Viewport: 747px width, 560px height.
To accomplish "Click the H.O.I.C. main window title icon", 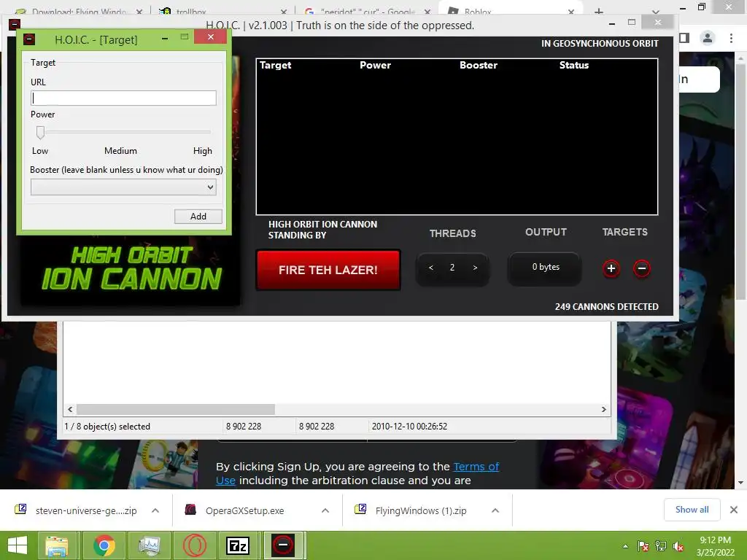I will pyautogui.click(x=15, y=24).
